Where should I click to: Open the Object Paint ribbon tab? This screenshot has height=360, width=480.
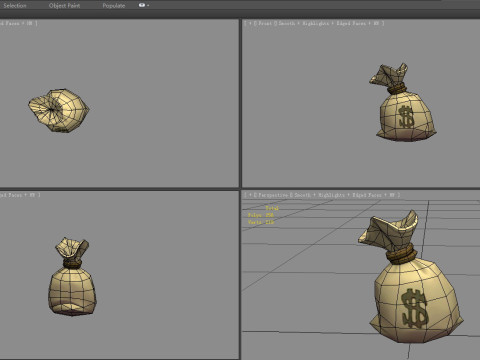tap(64, 6)
